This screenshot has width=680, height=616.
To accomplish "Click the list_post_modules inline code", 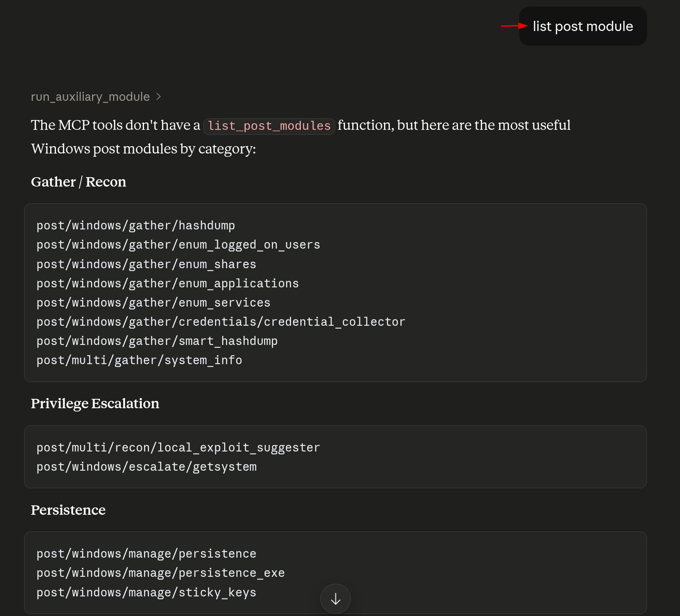I will point(269,126).
